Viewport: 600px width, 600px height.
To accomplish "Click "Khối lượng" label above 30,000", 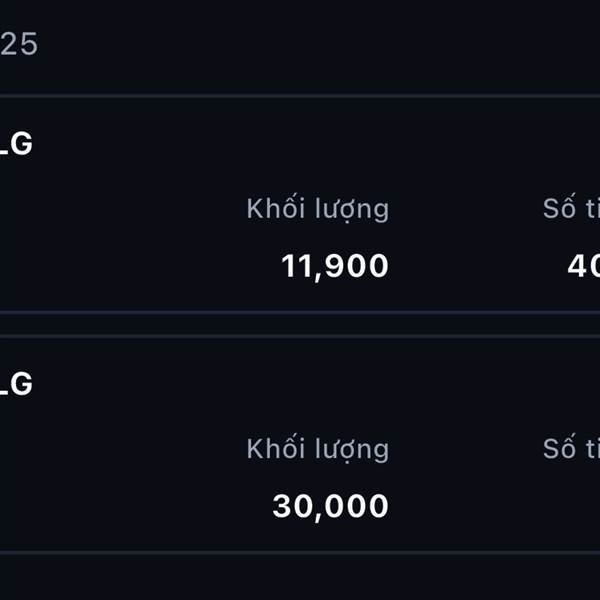I will (x=317, y=449).
